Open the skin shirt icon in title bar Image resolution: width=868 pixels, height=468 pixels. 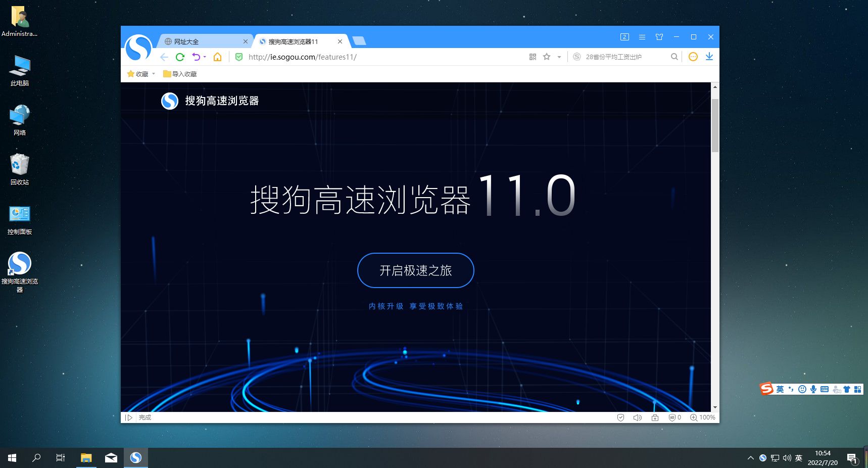[x=659, y=37]
